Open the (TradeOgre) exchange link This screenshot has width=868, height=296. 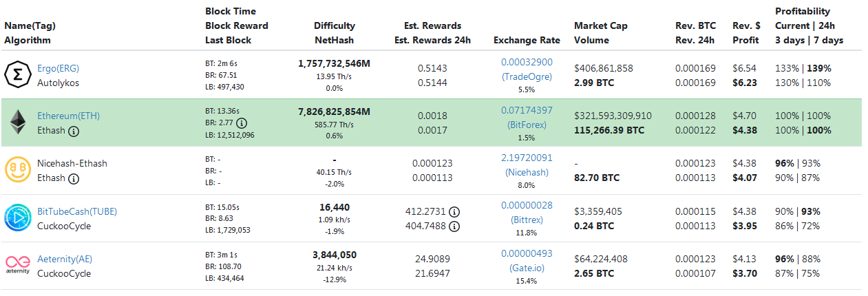[x=527, y=76]
